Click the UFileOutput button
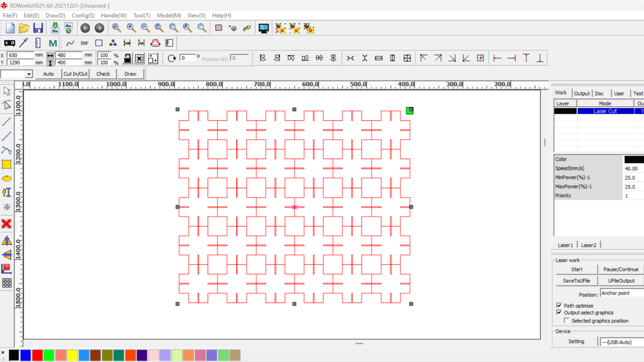Viewport: 644px width, 362px height. click(621, 281)
